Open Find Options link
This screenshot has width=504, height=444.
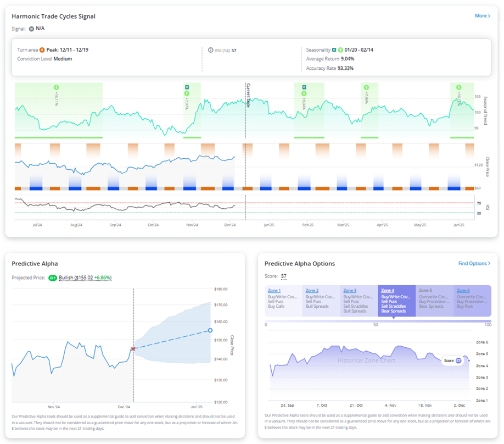474,264
